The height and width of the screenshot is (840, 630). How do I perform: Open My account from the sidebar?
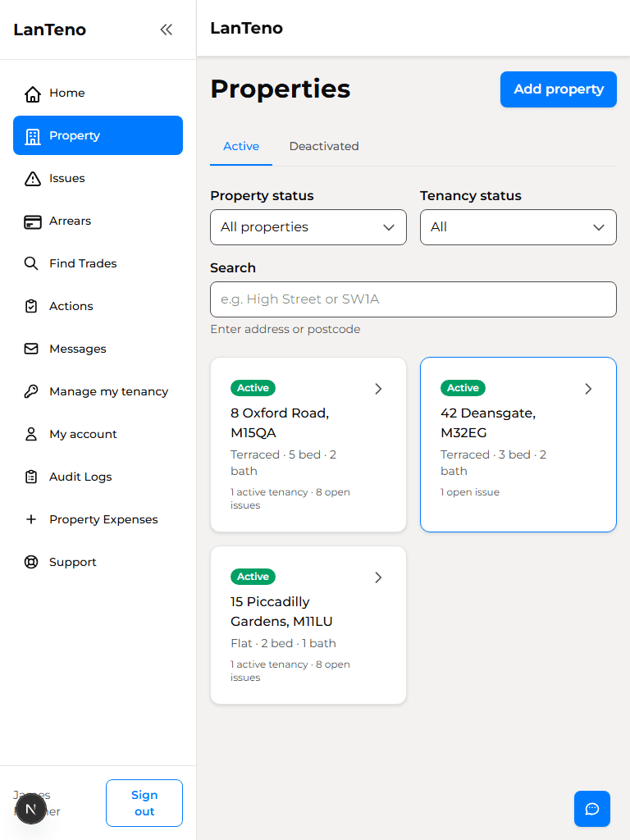(x=98, y=434)
